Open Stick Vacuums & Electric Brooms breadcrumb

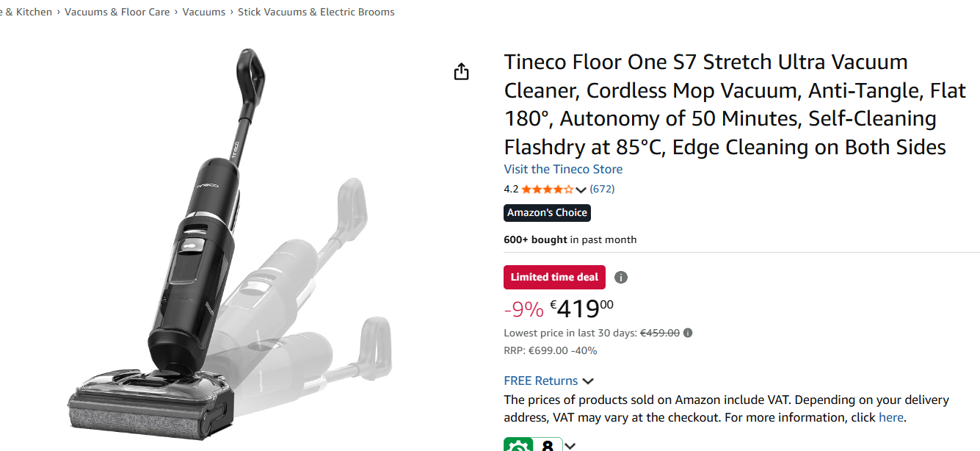316,12
